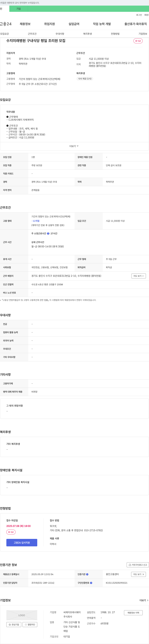The image size is (149, 644).
Task: Jump to 기업정보 section tab
Action: pos(143,34)
